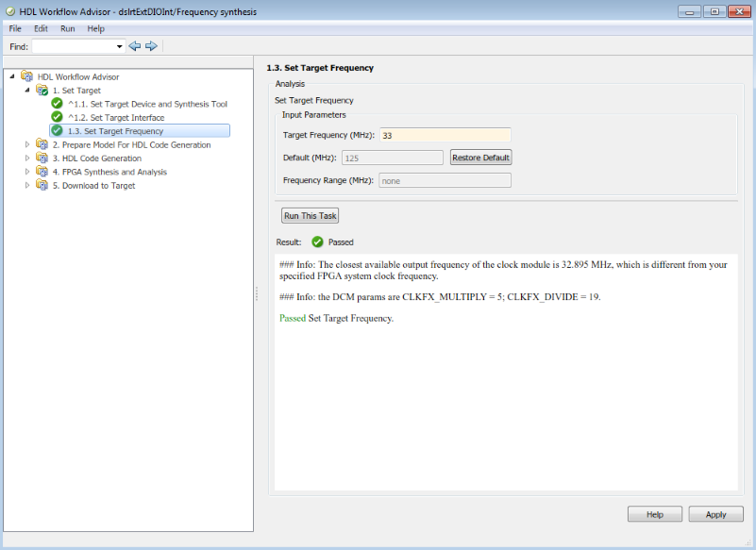Viewport: 756px width, 550px height.
Task: Collapse the HDL Workflow Advisor root node
Action: pos(12,76)
